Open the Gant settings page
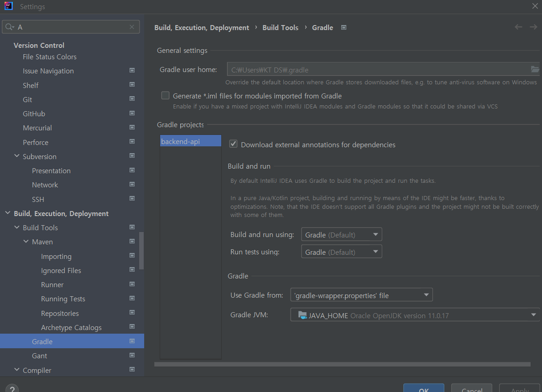This screenshot has height=392, width=542. pos(39,356)
